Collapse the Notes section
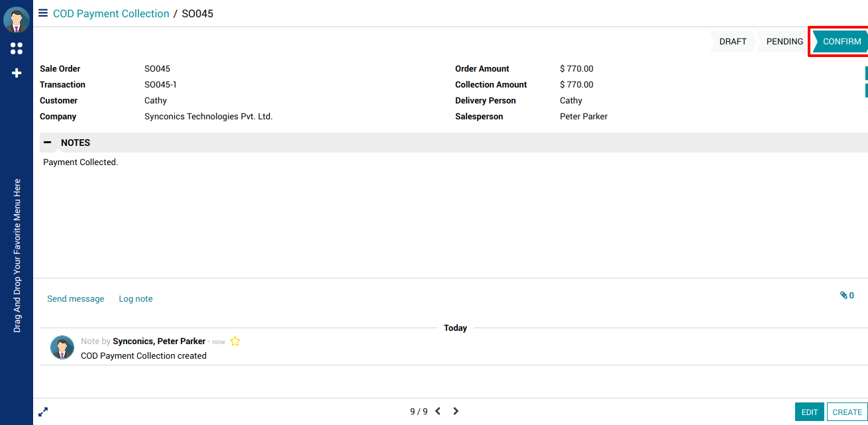868x425 pixels. point(48,143)
